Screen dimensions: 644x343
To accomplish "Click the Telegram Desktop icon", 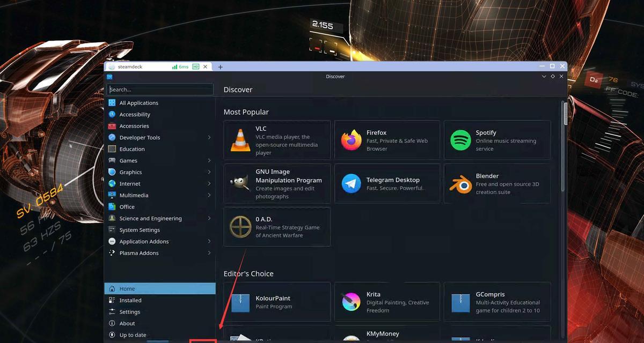I will coord(352,184).
